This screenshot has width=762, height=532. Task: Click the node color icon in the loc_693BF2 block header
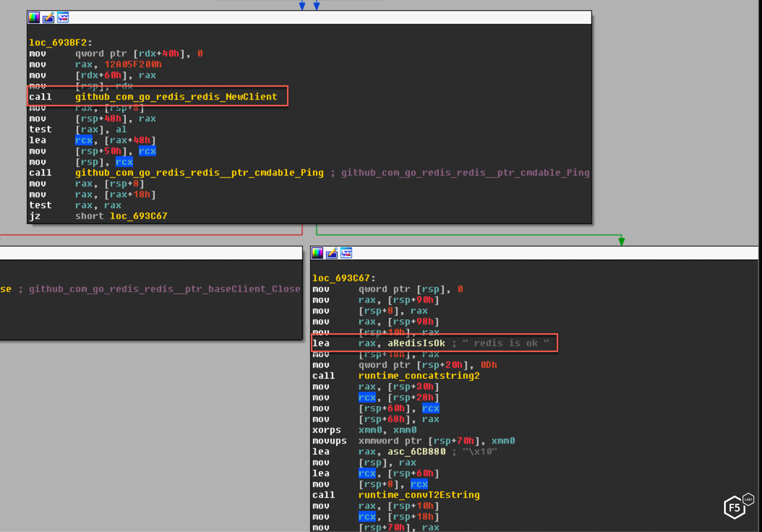point(34,18)
